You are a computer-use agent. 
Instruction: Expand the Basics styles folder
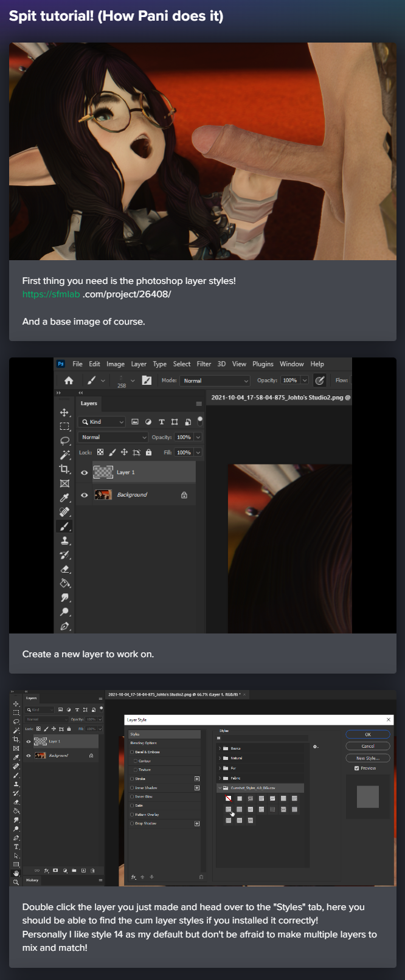(x=220, y=748)
